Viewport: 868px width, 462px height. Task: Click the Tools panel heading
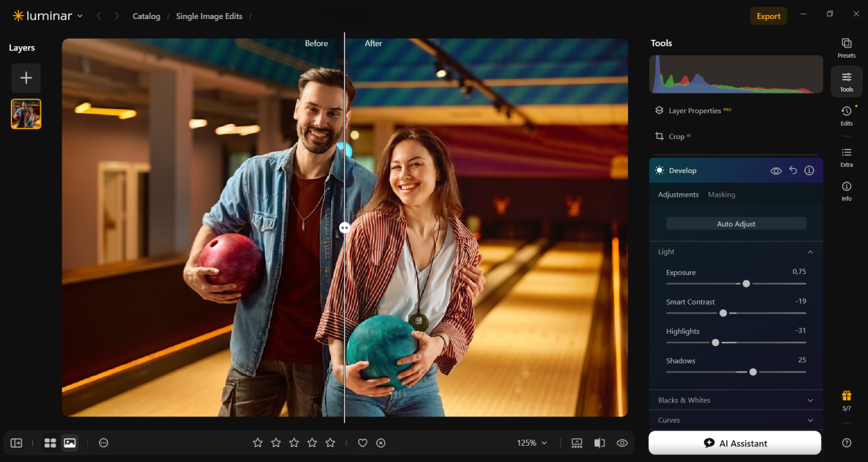661,43
